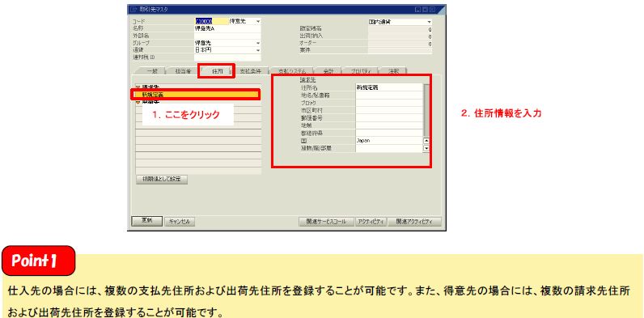Viewport: 644px width, 318px height.
Task: Select the highlighted 新規定義 row
Action: 196,95
